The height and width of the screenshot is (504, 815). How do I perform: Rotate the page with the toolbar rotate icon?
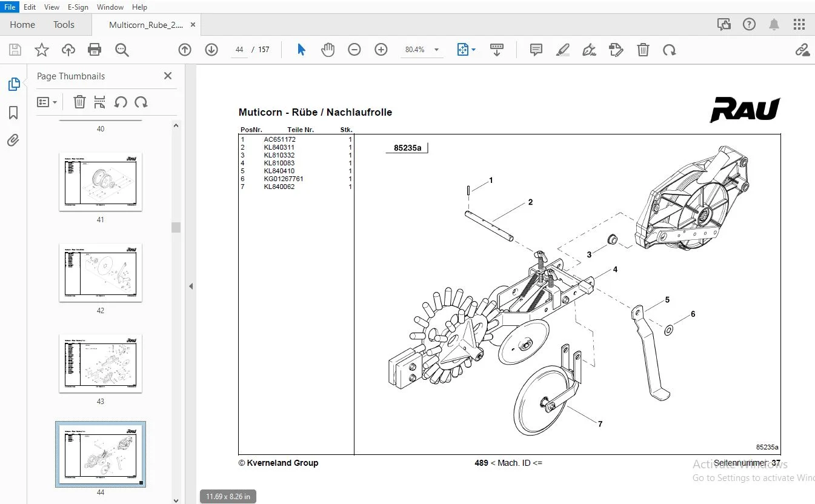(670, 50)
